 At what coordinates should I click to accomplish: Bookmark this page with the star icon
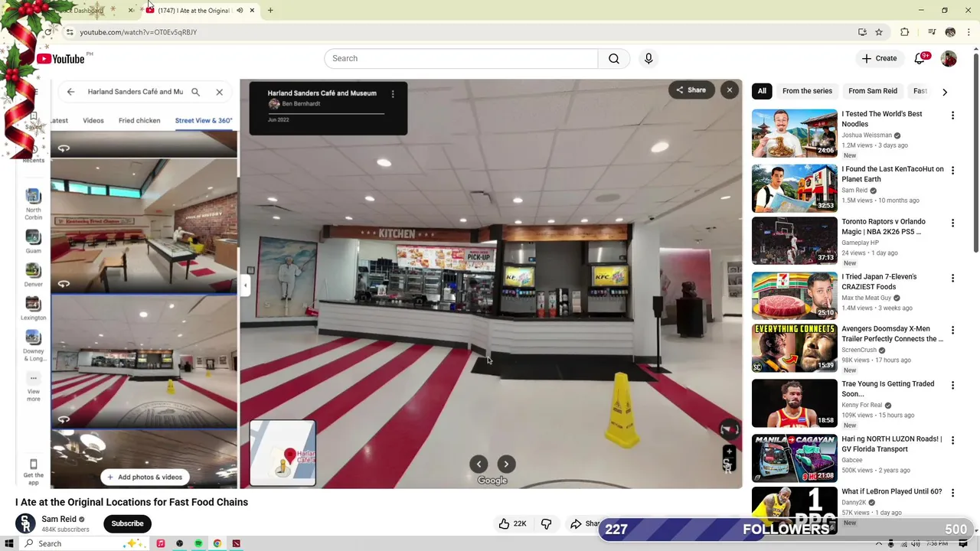coord(879,32)
